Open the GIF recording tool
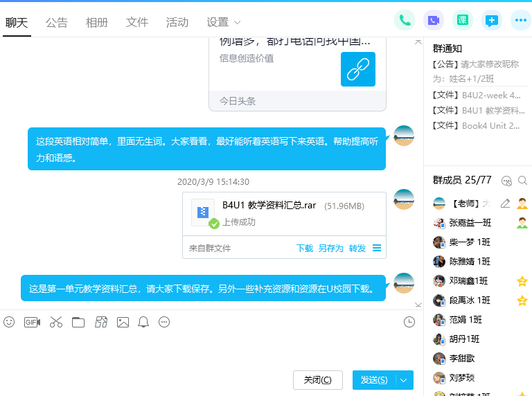 coord(33,322)
